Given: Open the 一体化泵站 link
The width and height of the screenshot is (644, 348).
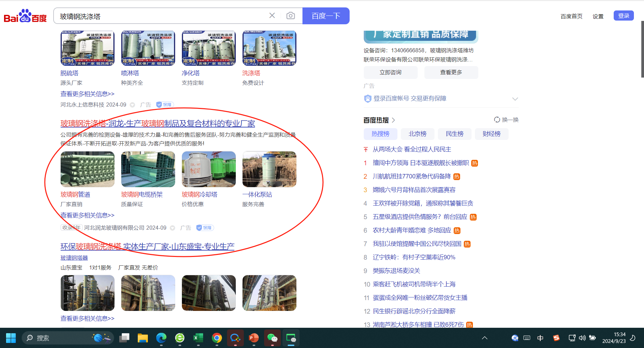Looking at the screenshot, I should point(257,194).
